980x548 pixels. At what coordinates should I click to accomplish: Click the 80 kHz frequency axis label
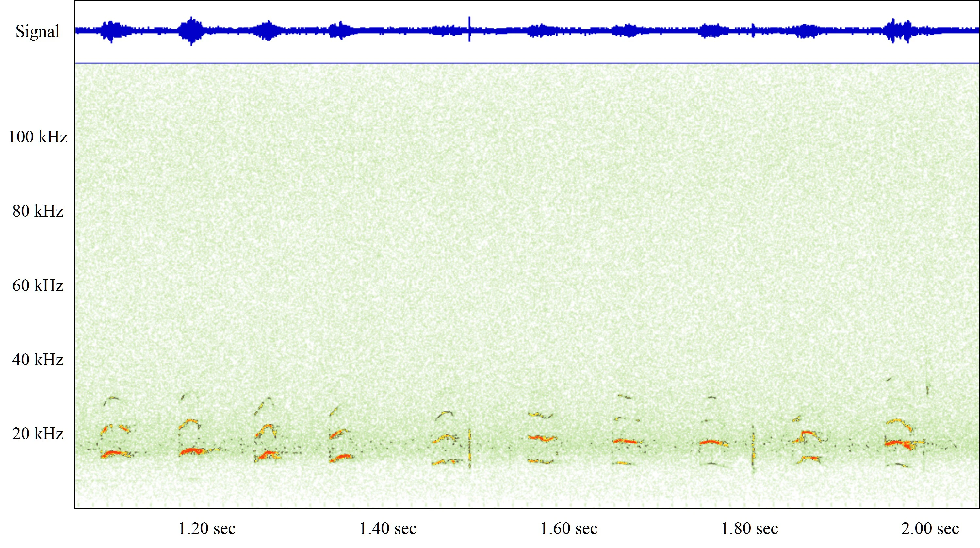pos(38,211)
